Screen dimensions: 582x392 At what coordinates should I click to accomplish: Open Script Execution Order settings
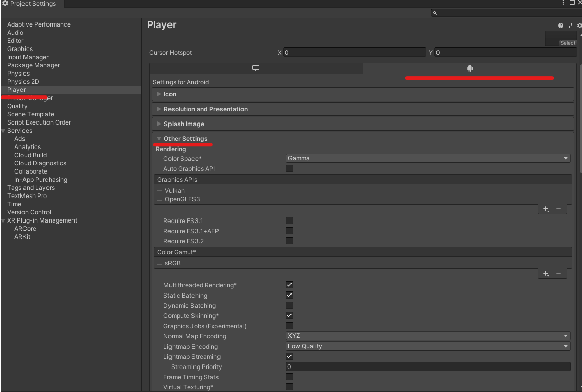39,122
